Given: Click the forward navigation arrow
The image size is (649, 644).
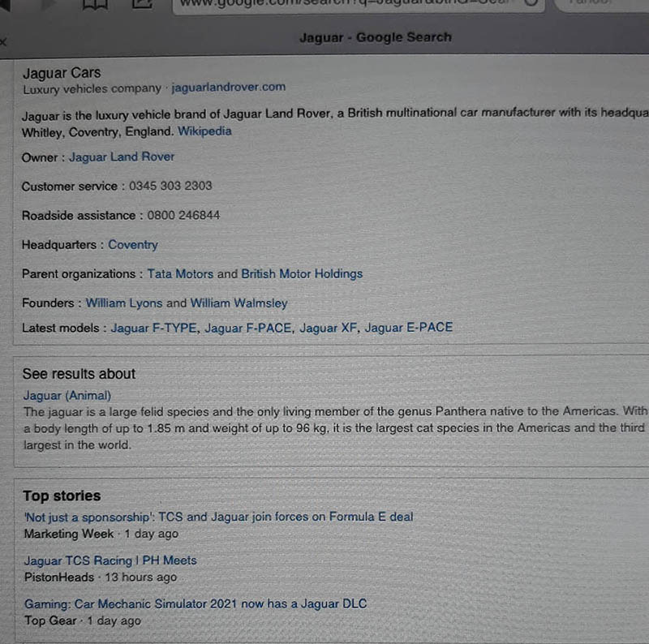Looking at the screenshot, I should [x=49, y=4].
